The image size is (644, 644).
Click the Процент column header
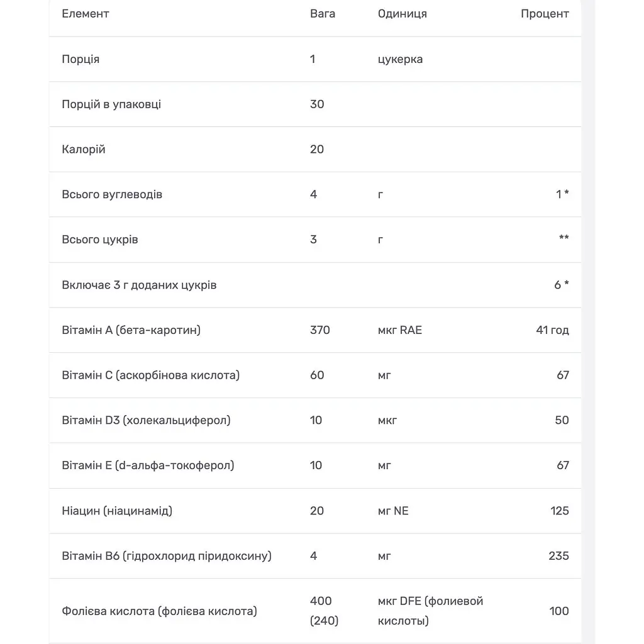[545, 14]
